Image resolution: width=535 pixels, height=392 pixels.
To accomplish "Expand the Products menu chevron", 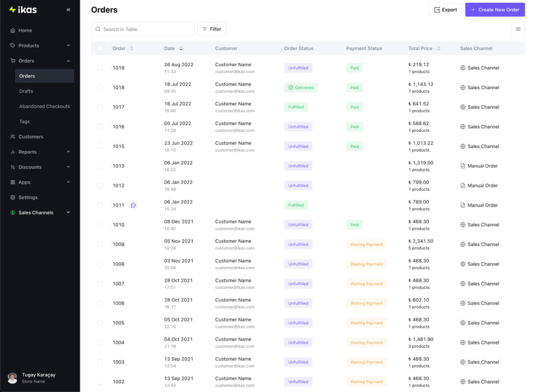I will click(x=68, y=46).
